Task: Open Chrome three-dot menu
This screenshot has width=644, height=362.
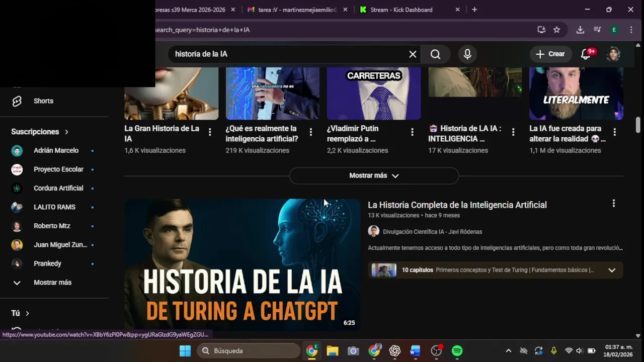Action: [631, 30]
